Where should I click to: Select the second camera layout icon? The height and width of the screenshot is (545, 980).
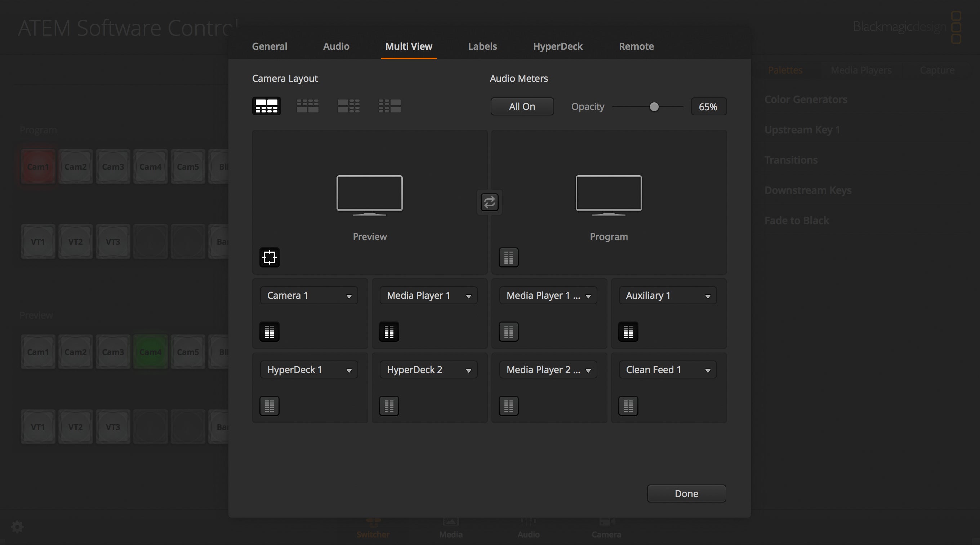307,106
